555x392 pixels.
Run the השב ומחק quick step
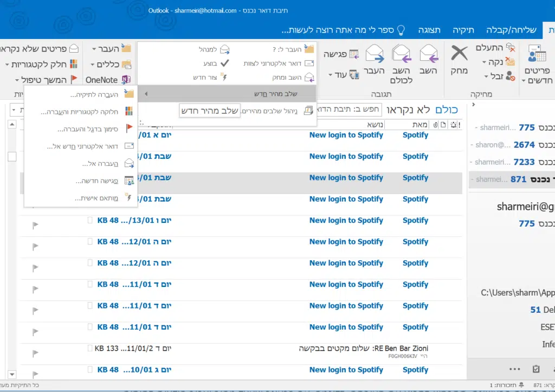click(x=293, y=78)
